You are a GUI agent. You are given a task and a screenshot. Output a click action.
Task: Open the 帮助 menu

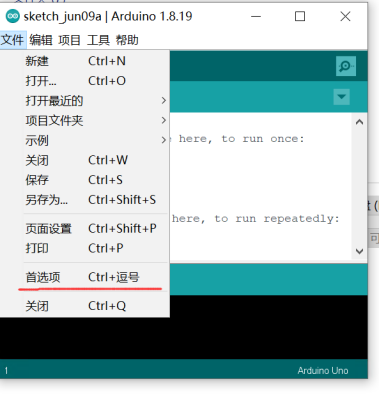(x=127, y=40)
